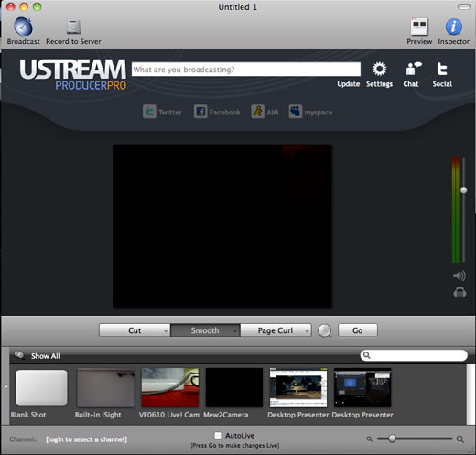This screenshot has height=455, width=476.
Task: Click the Update button
Action: (x=349, y=84)
